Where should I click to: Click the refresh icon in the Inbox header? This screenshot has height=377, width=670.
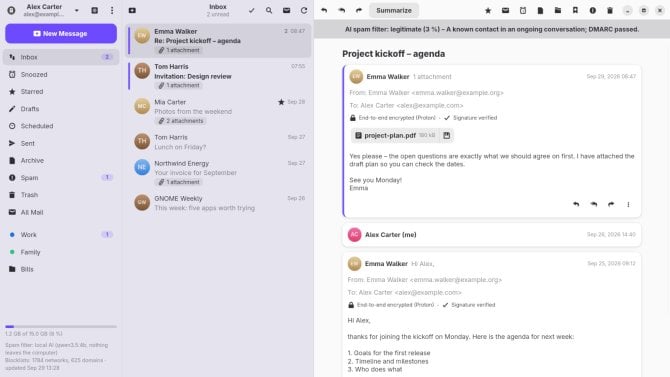click(304, 10)
